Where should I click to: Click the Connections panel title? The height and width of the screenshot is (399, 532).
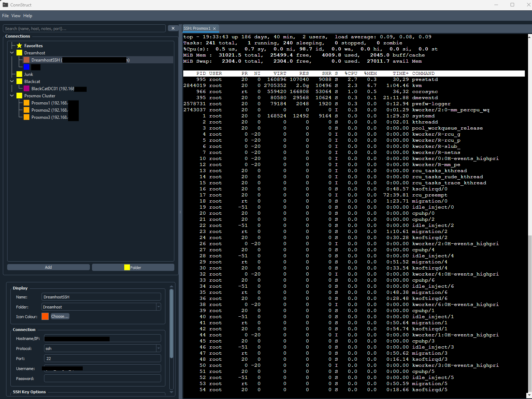pos(18,36)
